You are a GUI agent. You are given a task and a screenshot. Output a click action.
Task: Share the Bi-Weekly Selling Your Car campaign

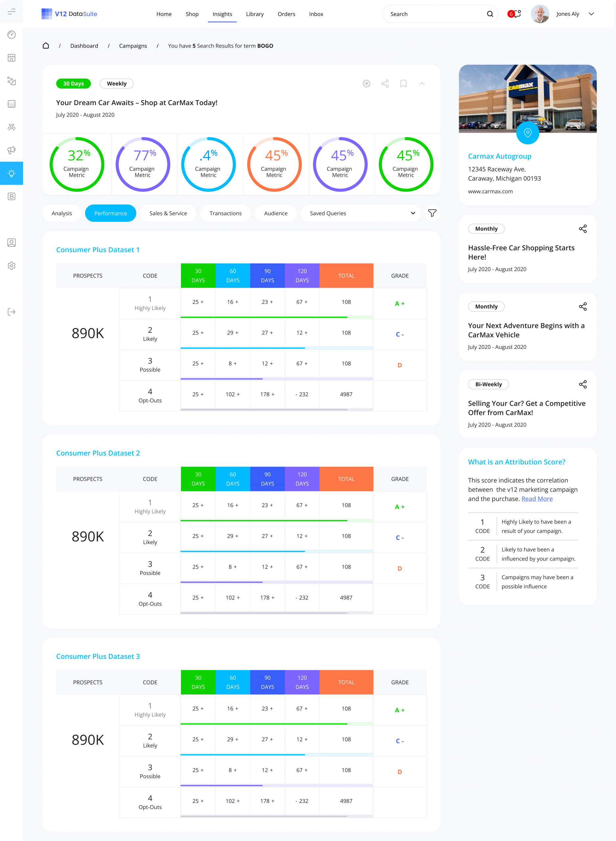click(x=582, y=384)
